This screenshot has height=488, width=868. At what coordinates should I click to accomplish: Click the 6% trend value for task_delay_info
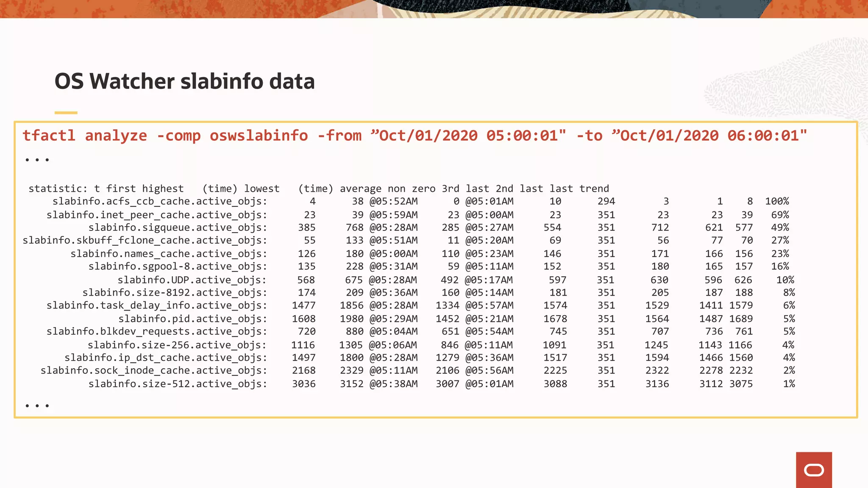(789, 305)
